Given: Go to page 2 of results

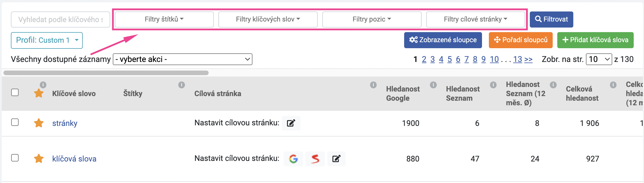Looking at the screenshot, I should pos(424,59).
